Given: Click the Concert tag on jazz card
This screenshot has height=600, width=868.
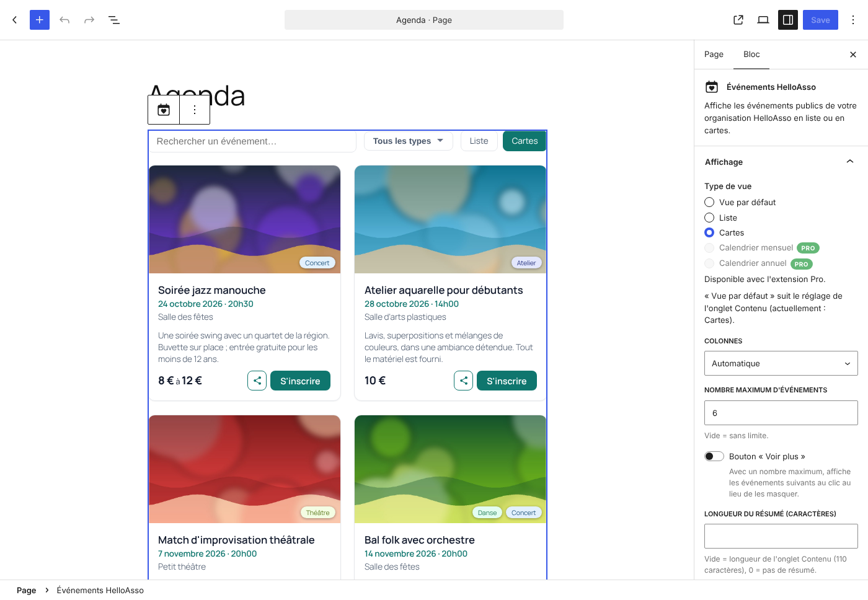Looking at the screenshot, I should 317,263.
